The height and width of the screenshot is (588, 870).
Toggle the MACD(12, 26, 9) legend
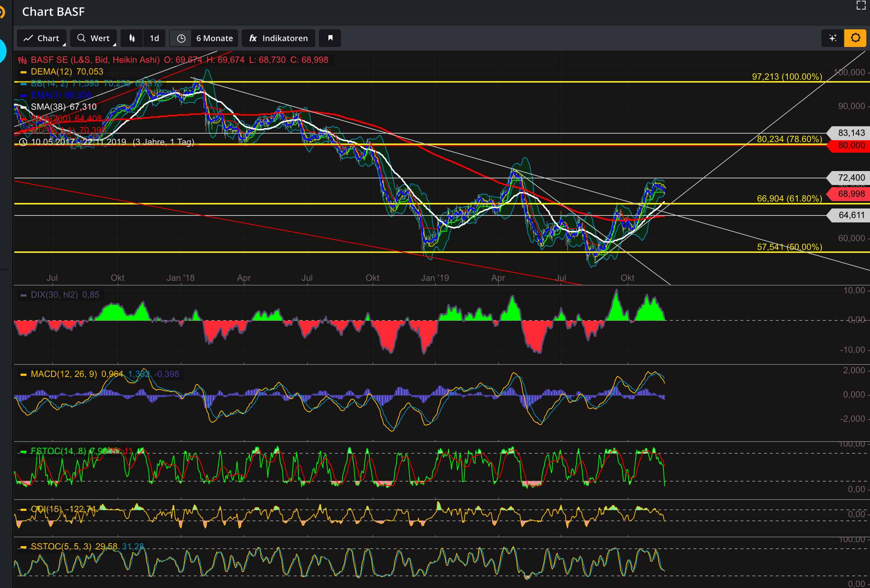[64, 374]
